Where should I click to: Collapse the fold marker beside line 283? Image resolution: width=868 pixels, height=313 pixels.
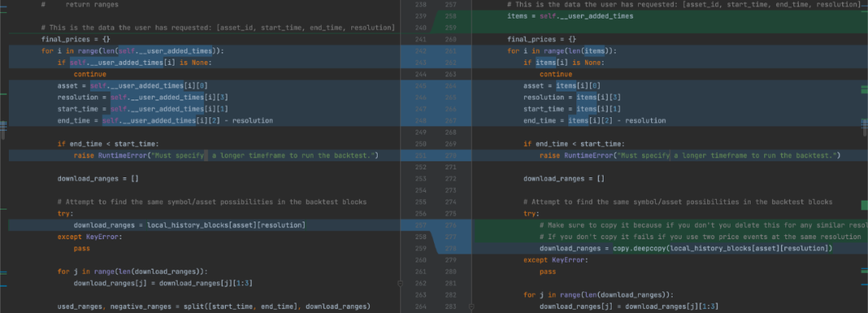click(x=471, y=307)
